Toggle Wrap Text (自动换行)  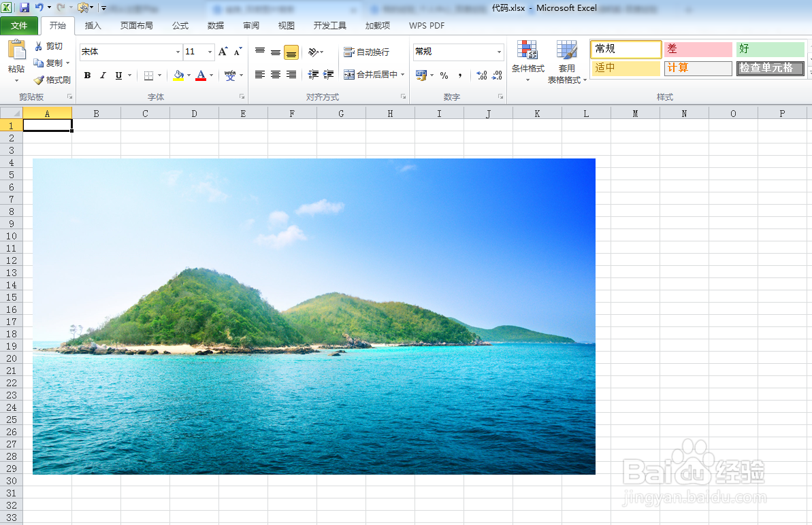click(367, 52)
